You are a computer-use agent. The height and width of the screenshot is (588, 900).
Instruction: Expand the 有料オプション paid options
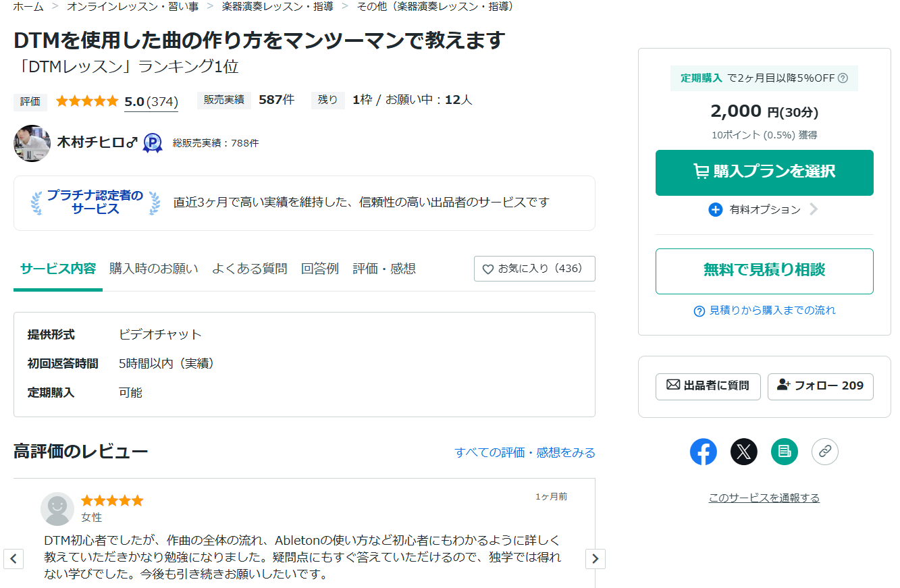point(764,209)
